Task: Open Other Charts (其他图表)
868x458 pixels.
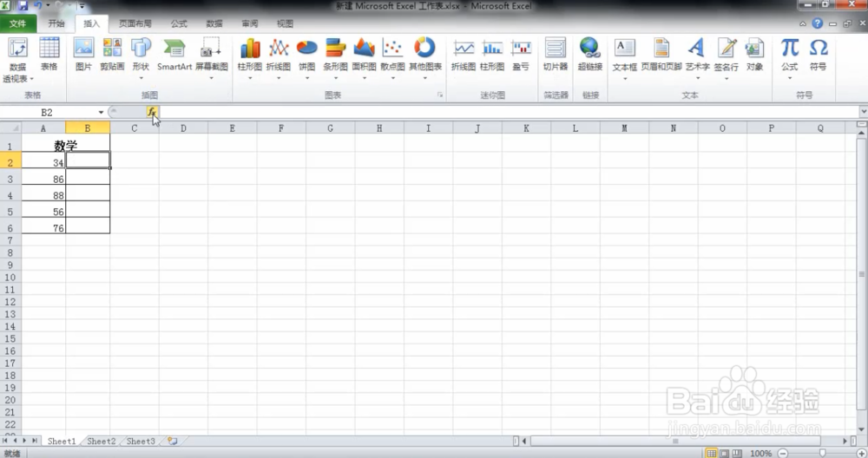Action: point(425,57)
